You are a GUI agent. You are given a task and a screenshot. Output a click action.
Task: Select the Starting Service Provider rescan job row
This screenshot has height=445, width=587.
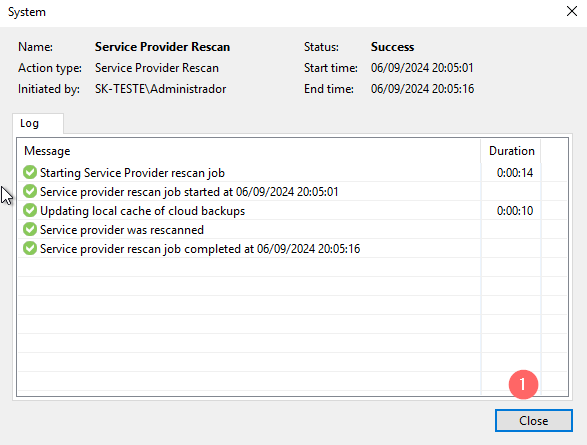click(279, 173)
